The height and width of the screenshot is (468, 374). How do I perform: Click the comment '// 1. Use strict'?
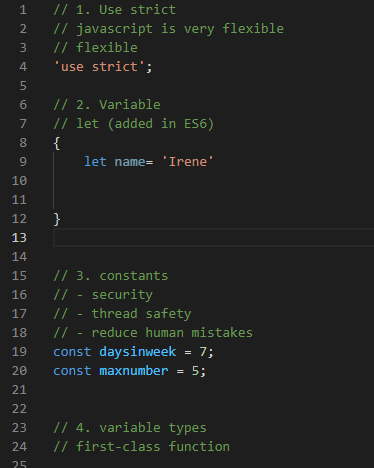pyautogui.click(x=114, y=10)
